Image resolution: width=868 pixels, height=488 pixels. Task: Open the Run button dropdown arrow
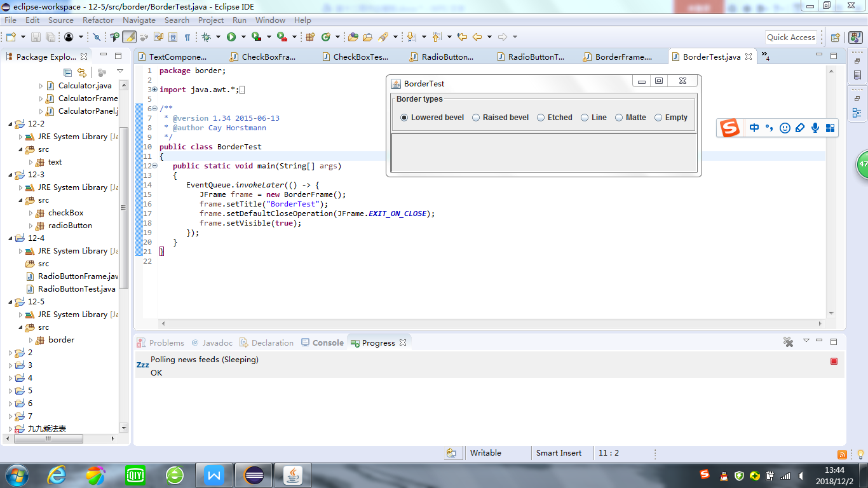[x=243, y=37]
